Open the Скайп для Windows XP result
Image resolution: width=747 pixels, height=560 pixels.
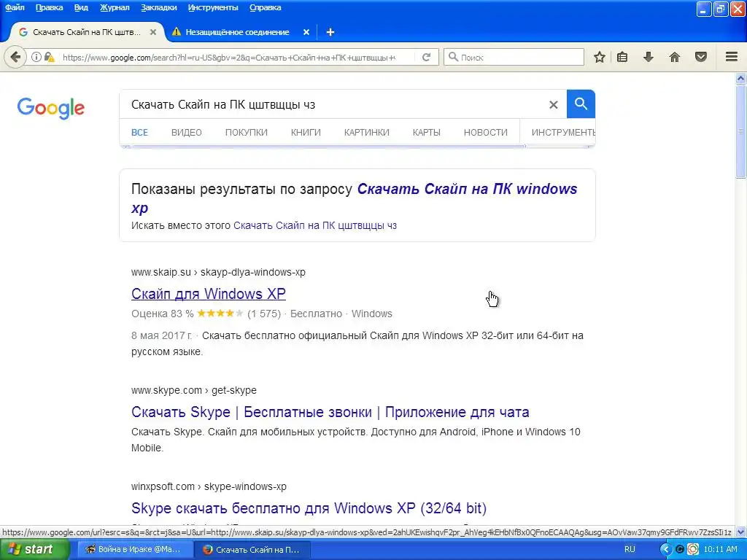(x=208, y=294)
